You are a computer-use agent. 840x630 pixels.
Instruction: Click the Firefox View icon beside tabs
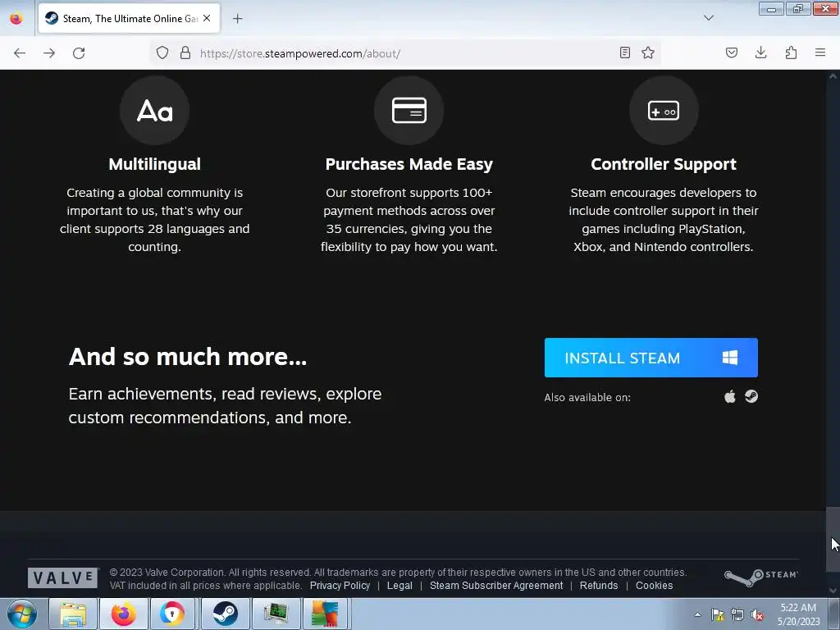pyautogui.click(x=16, y=18)
